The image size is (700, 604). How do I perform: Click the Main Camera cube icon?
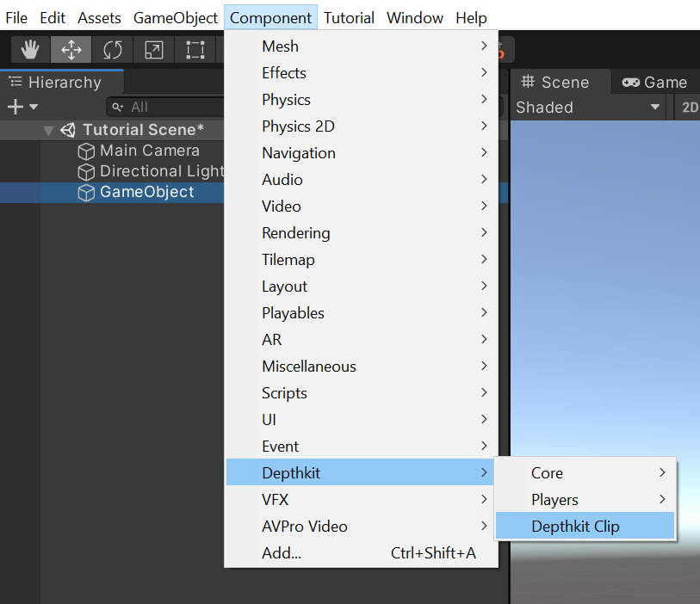(86, 151)
